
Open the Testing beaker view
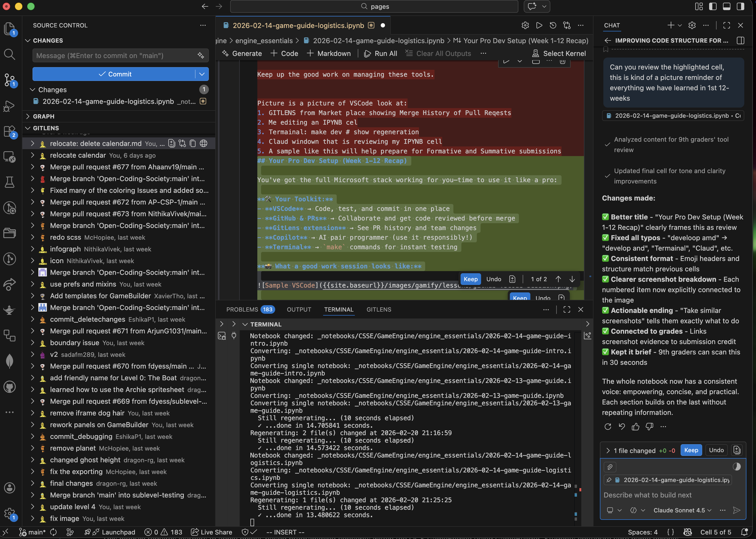click(10, 182)
